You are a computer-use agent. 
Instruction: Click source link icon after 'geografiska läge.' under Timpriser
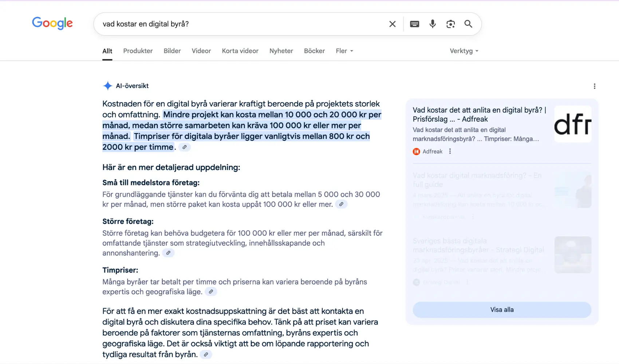(211, 292)
